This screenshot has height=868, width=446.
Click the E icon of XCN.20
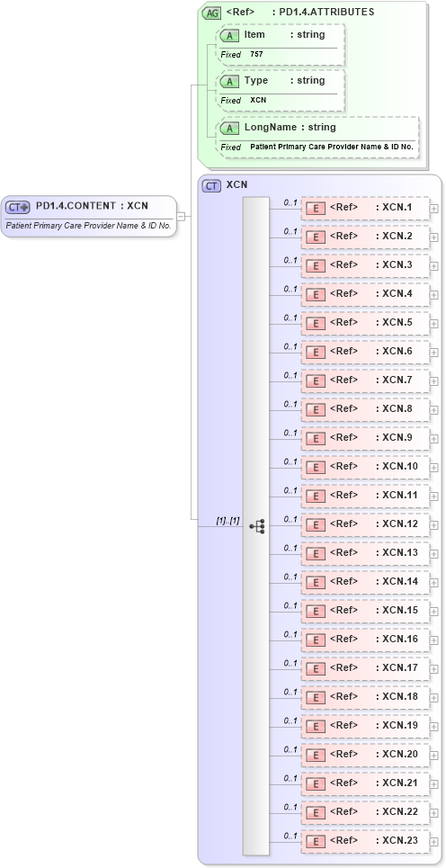pos(316,756)
